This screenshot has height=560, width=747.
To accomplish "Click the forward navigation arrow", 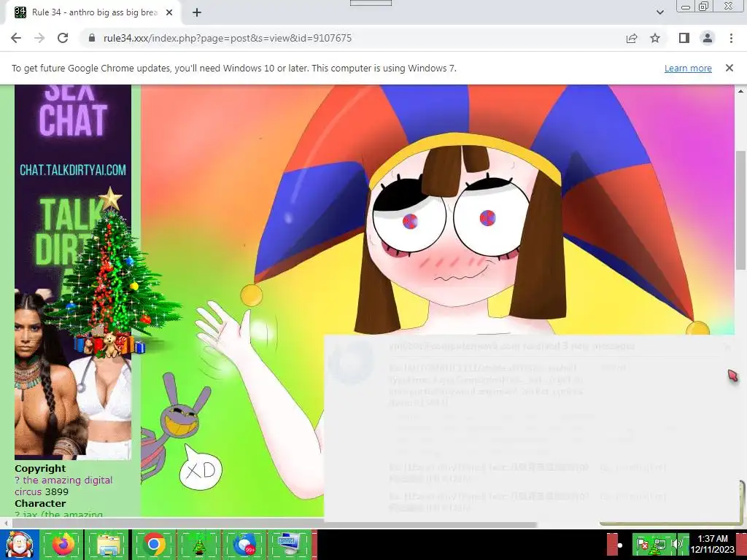I will 39,38.
